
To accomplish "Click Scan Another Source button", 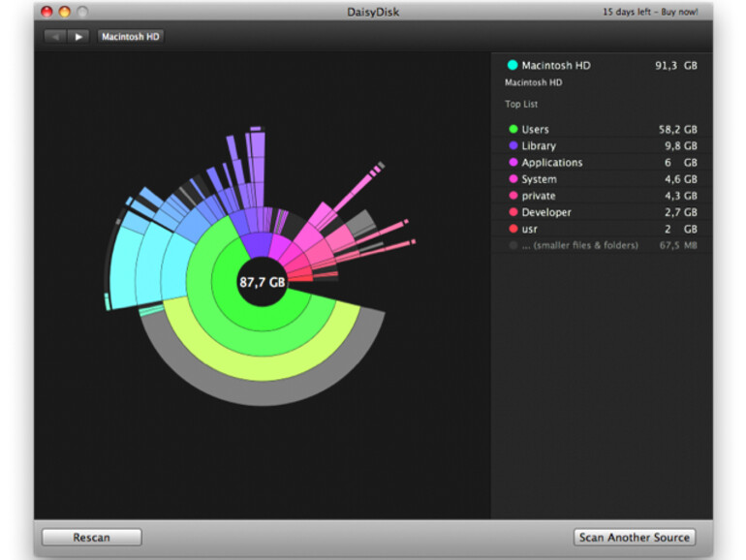I will pyautogui.click(x=635, y=537).
